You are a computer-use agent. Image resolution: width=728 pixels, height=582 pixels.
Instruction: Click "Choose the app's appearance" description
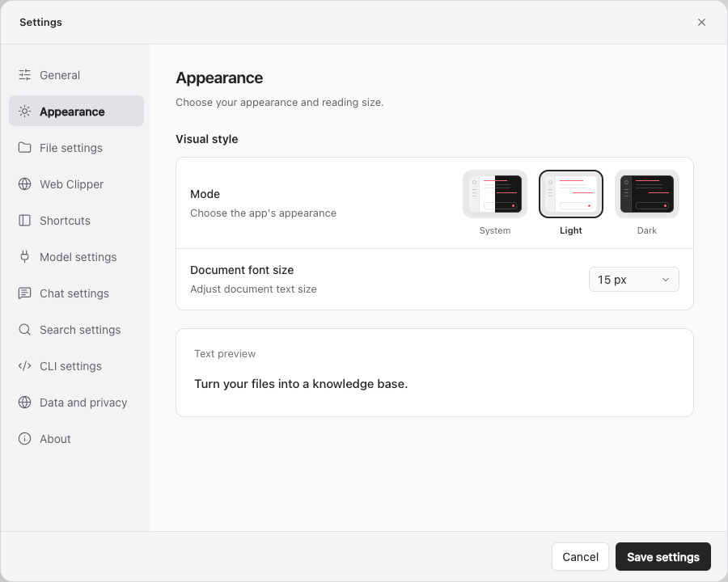pyautogui.click(x=263, y=213)
